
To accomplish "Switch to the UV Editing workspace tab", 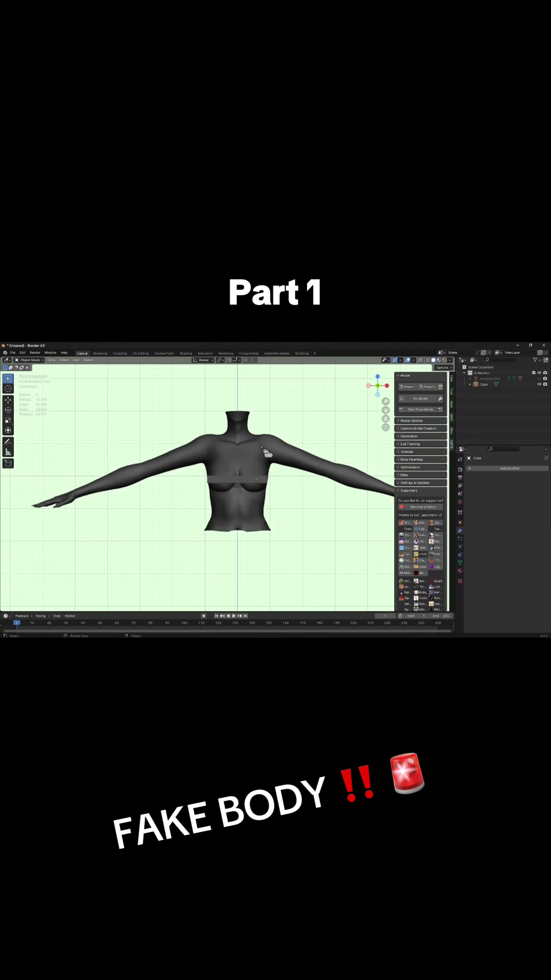I will pos(141,353).
